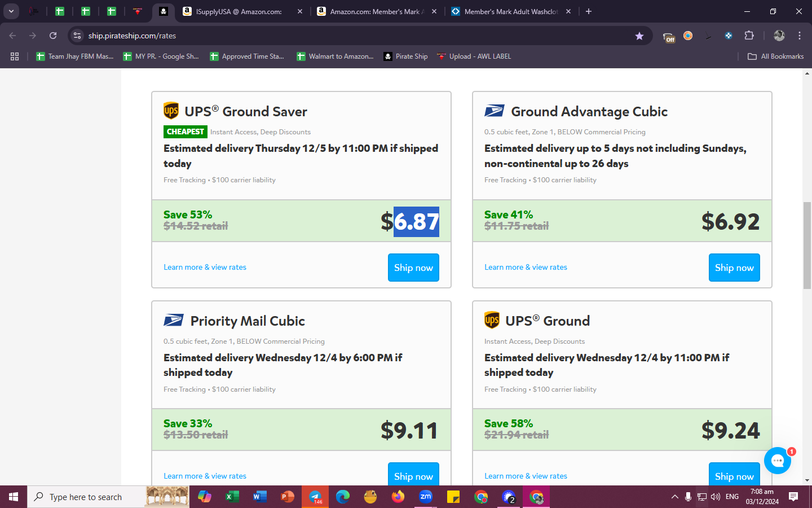The height and width of the screenshot is (508, 812).
Task: Click Ship now for UPS Ground
Action: point(734,474)
